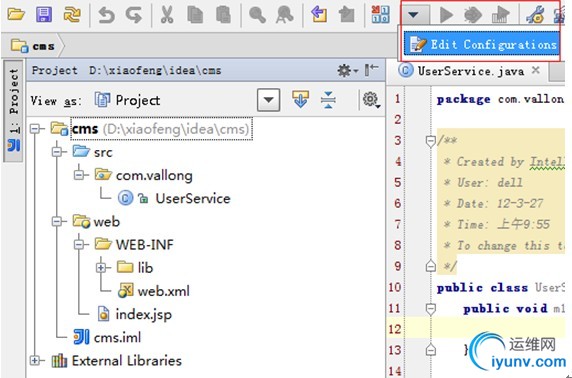
Task: Collapse the WEB-INF folder node
Action: tap(79, 244)
